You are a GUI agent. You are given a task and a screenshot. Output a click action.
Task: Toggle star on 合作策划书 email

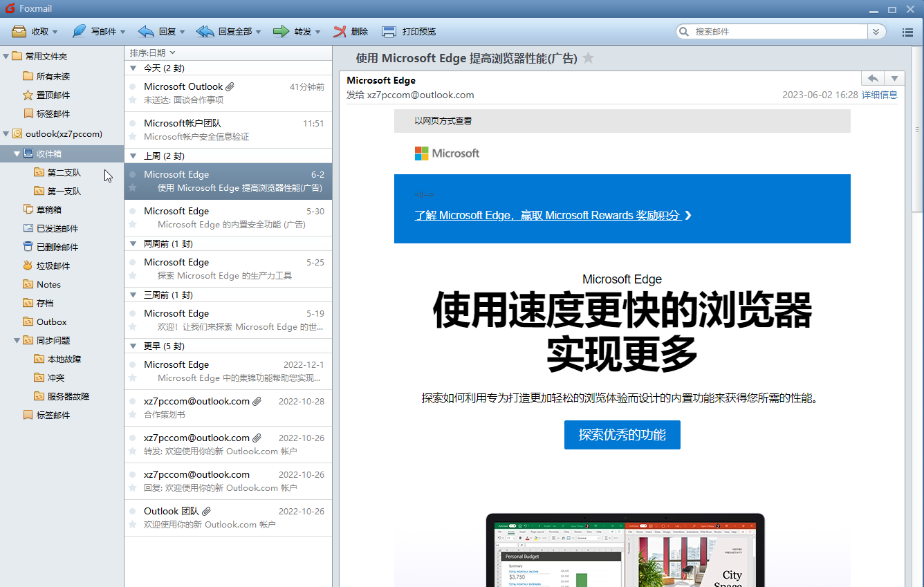coord(132,414)
